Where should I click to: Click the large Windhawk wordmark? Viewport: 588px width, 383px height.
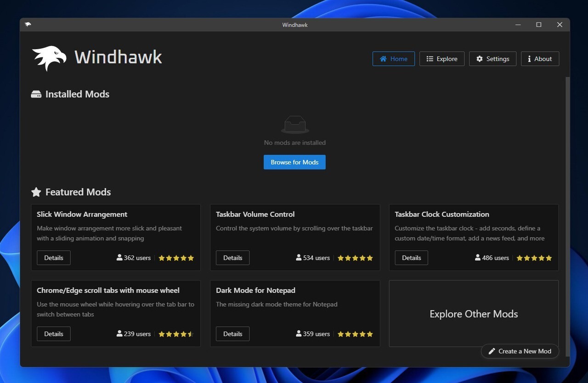tap(118, 57)
